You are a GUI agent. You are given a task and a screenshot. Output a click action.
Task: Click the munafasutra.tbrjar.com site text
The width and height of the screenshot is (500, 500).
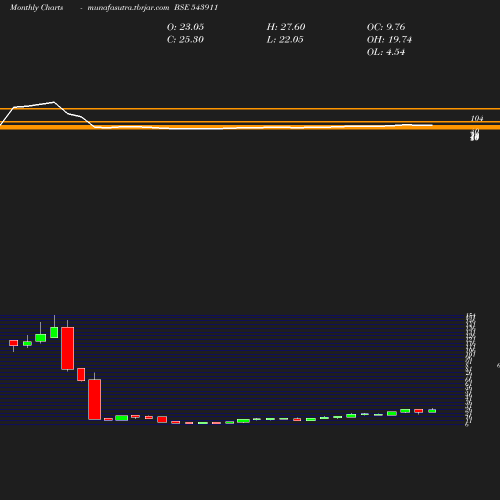(128, 8)
